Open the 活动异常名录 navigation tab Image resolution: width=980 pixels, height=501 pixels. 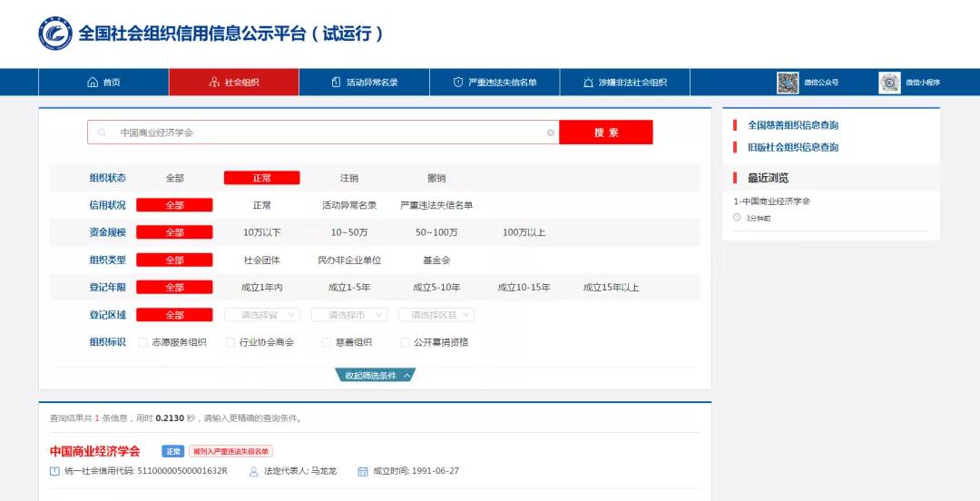coord(365,83)
